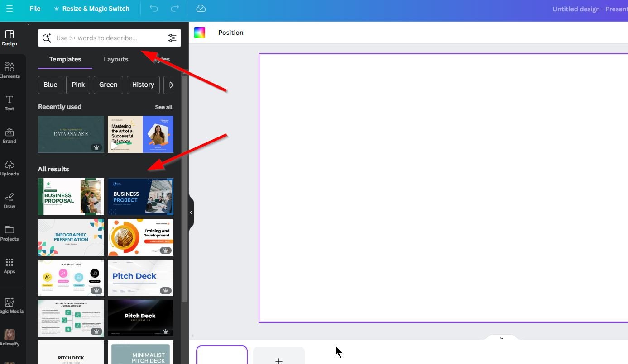Open the File menu
This screenshot has height=364, width=628.
click(35, 9)
